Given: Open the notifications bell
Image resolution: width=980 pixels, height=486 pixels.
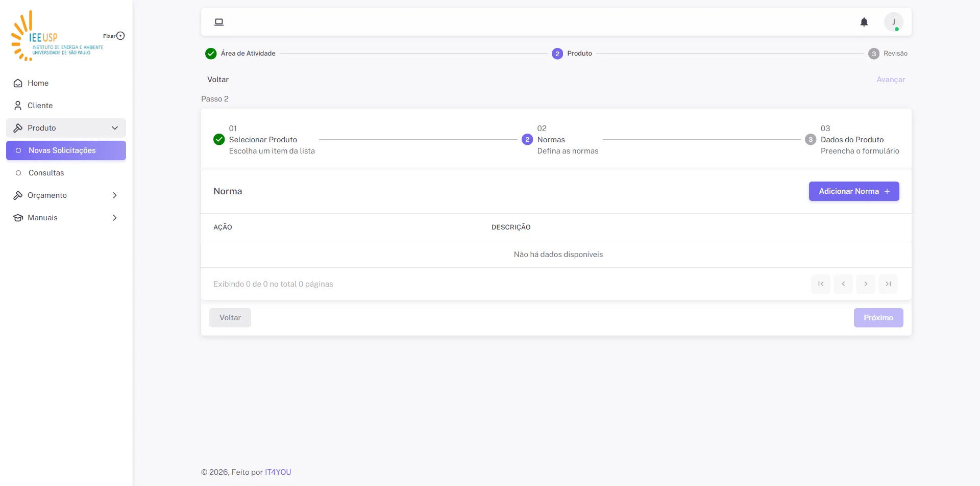Looking at the screenshot, I should point(864,22).
